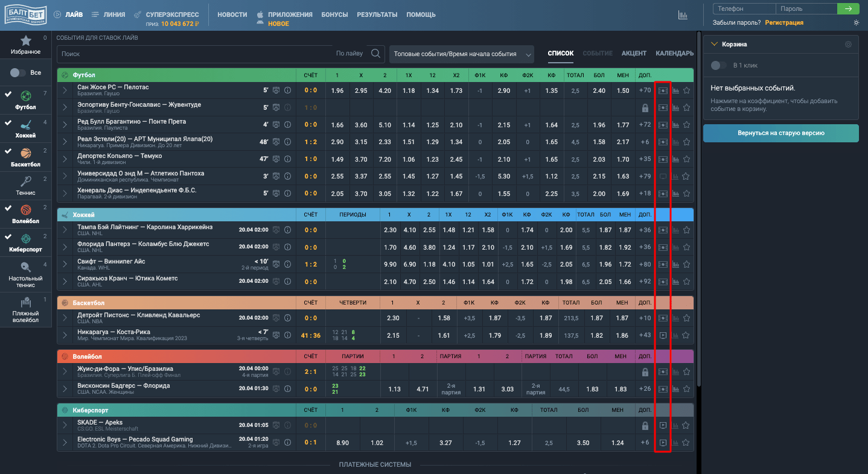Open the Регистрация link
The image size is (868, 474).
[784, 22]
